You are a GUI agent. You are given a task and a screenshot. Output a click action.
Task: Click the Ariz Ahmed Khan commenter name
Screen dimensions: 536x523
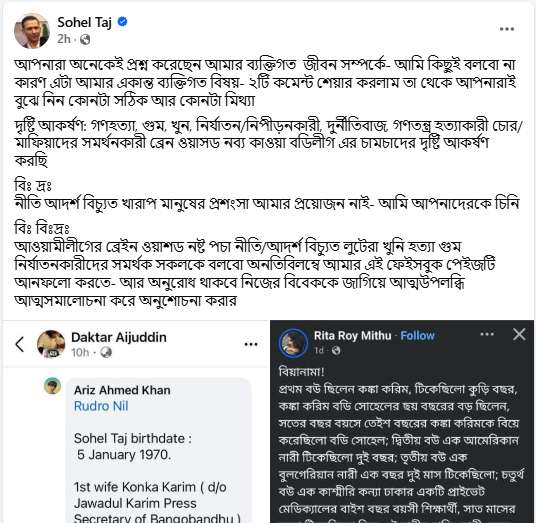click(x=122, y=390)
